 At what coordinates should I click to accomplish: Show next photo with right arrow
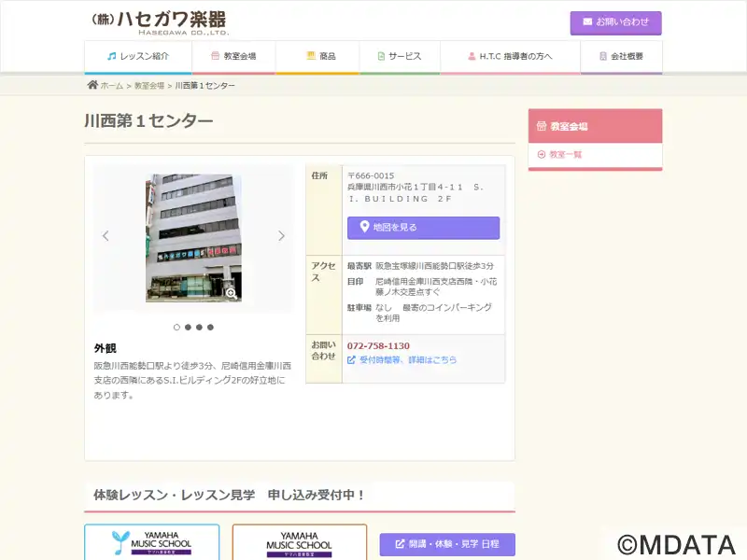tap(281, 236)
